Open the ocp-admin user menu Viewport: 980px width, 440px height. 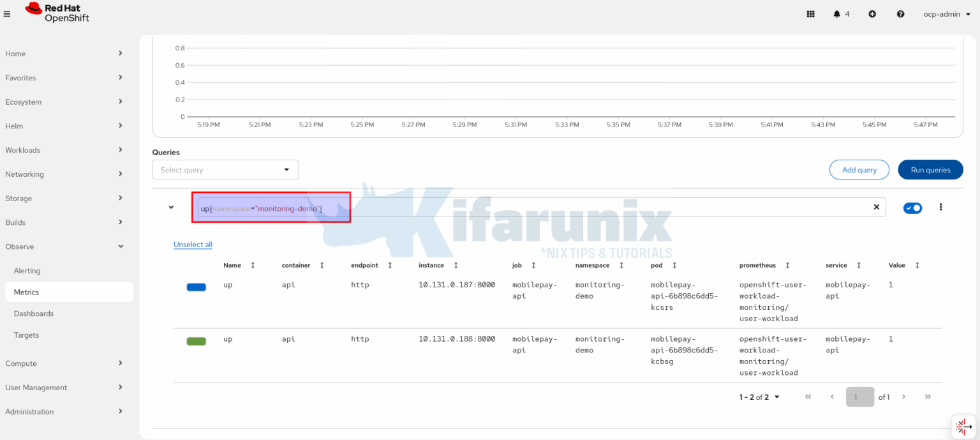point(947,14)
